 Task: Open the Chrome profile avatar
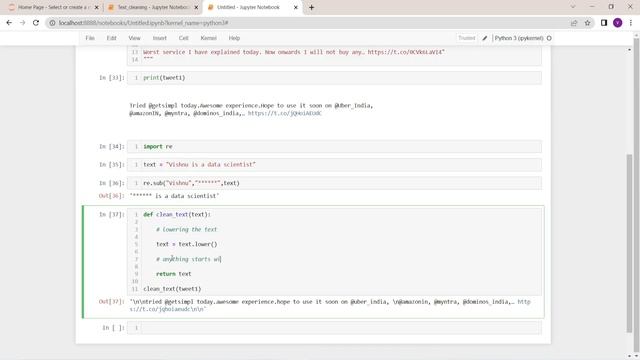(x=618, y=23)
